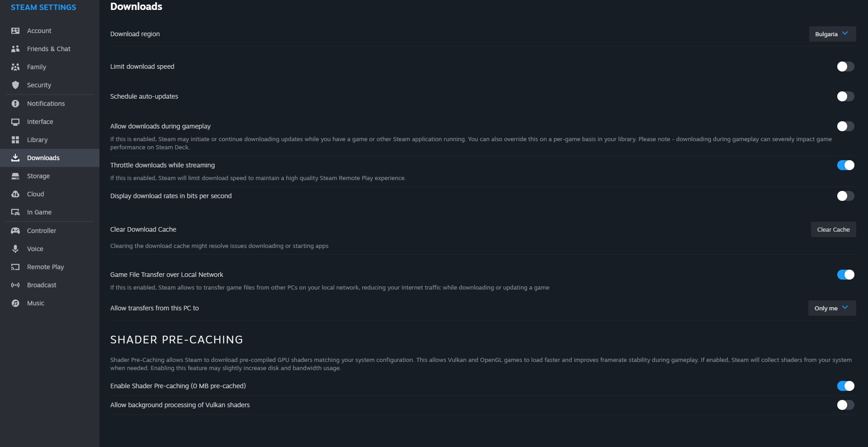This screenshot has height=447, width=868.
Task: Open the Download region Bulgaria dropdown
Action: point(832,34)
